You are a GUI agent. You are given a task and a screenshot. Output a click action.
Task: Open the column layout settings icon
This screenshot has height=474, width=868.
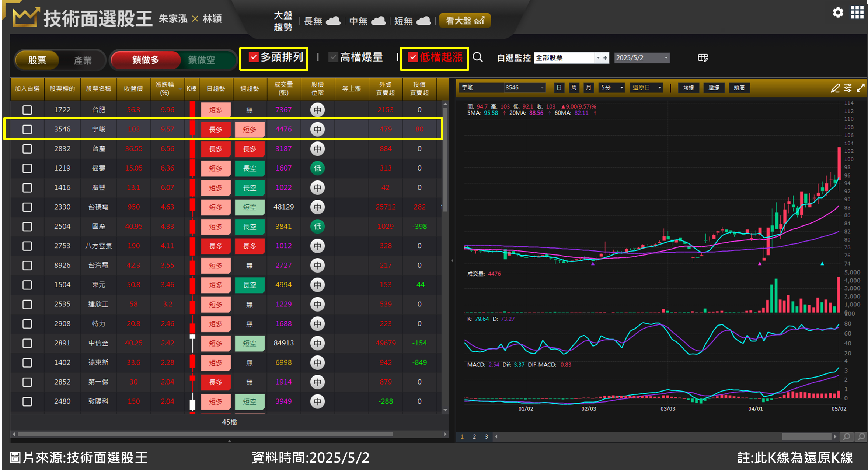click(x=703, y=57)
